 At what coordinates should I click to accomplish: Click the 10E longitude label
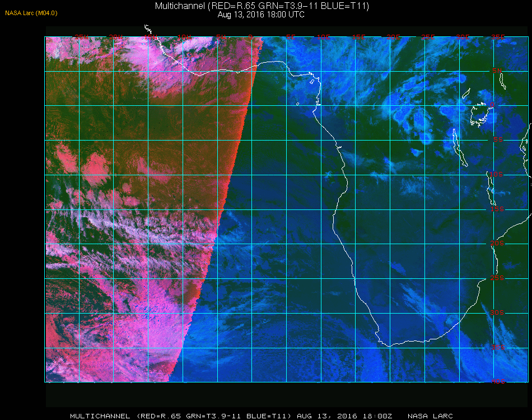point(323,37)
